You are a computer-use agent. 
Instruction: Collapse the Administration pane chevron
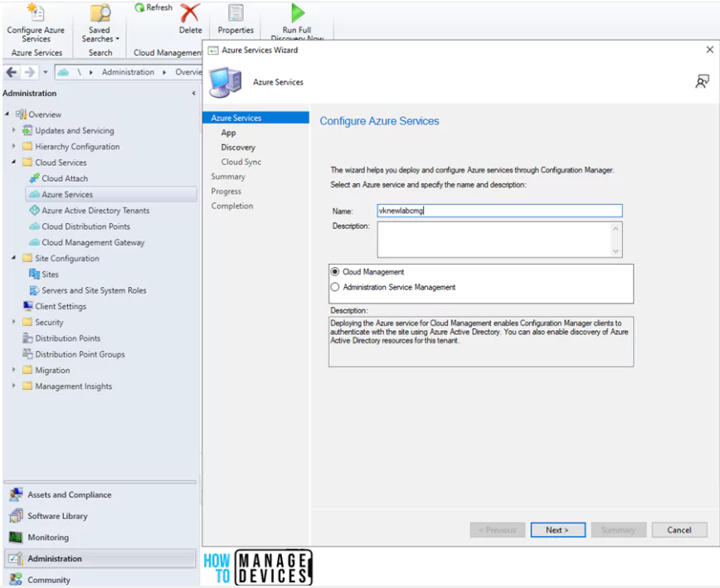click(x=193, y=93)
